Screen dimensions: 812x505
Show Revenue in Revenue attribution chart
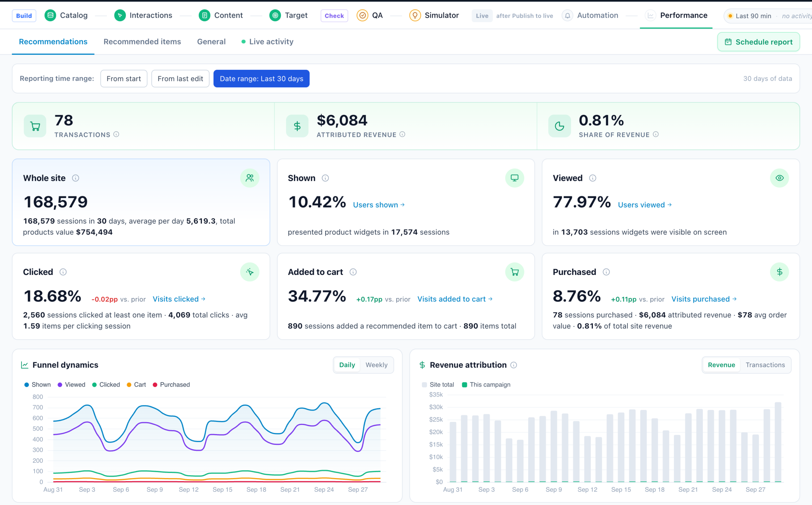[x=722, y=365]
